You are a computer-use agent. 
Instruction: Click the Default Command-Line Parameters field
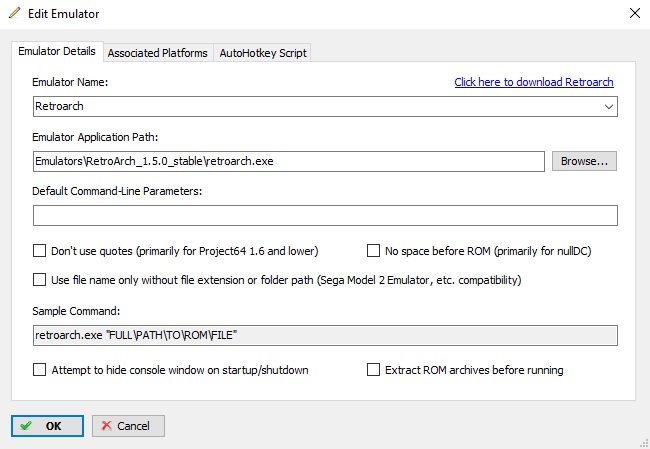[x=325, y=216]
